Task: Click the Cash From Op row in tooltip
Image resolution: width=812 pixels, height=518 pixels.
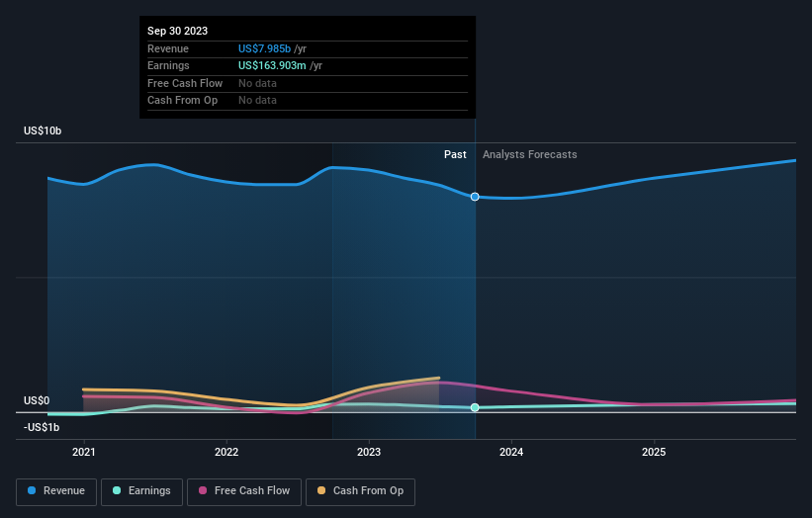Action: (x=308, y=101)
